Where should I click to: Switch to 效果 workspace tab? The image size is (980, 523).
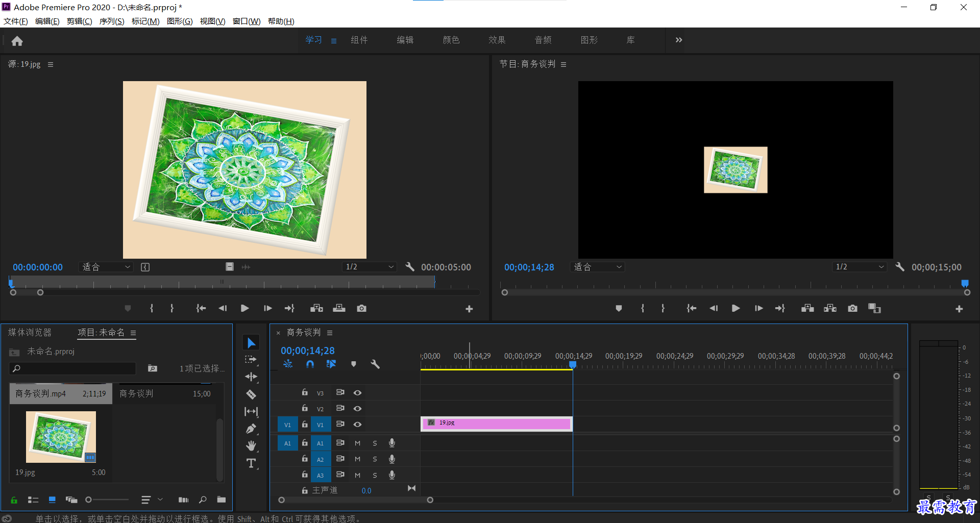tap(497, 40)
